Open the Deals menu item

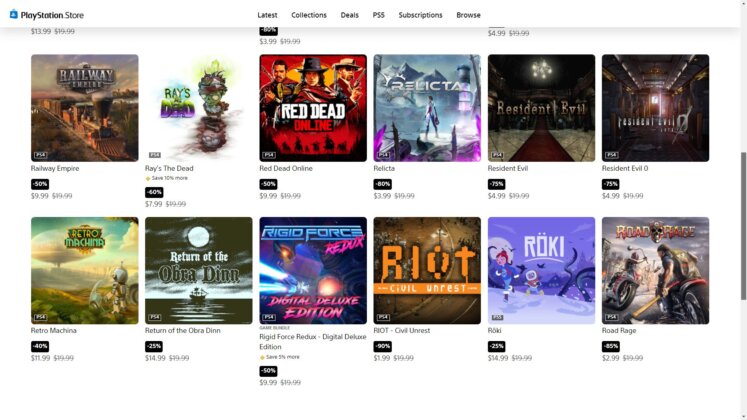pyautogui.click(x=349, y=15)
